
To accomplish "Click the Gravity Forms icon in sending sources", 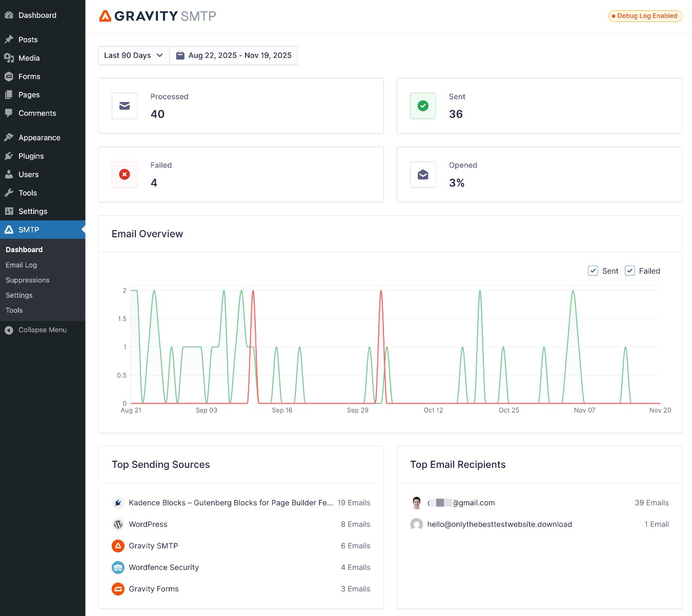I will click(x=118, y=589).
